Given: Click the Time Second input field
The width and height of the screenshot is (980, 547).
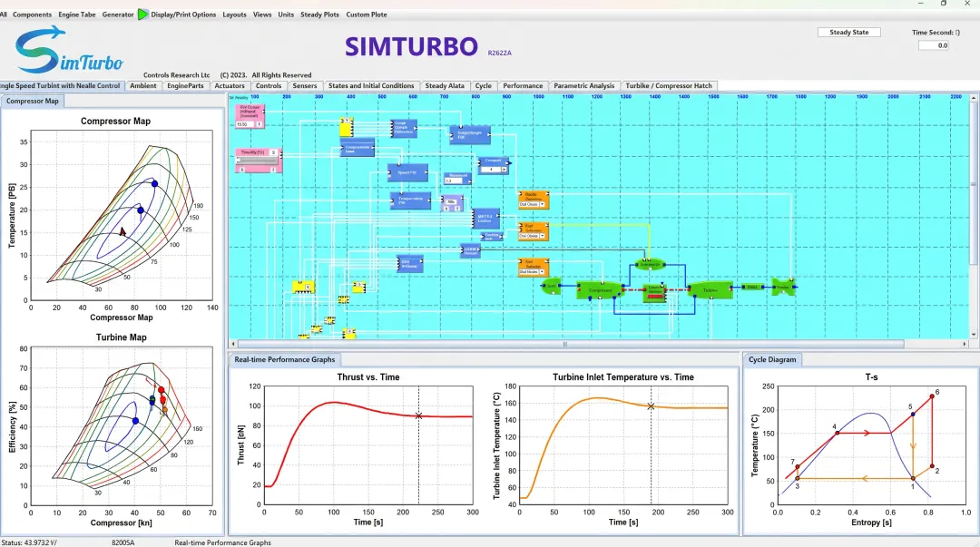Looking at the screenshot, I should click(x=934, y=45).
